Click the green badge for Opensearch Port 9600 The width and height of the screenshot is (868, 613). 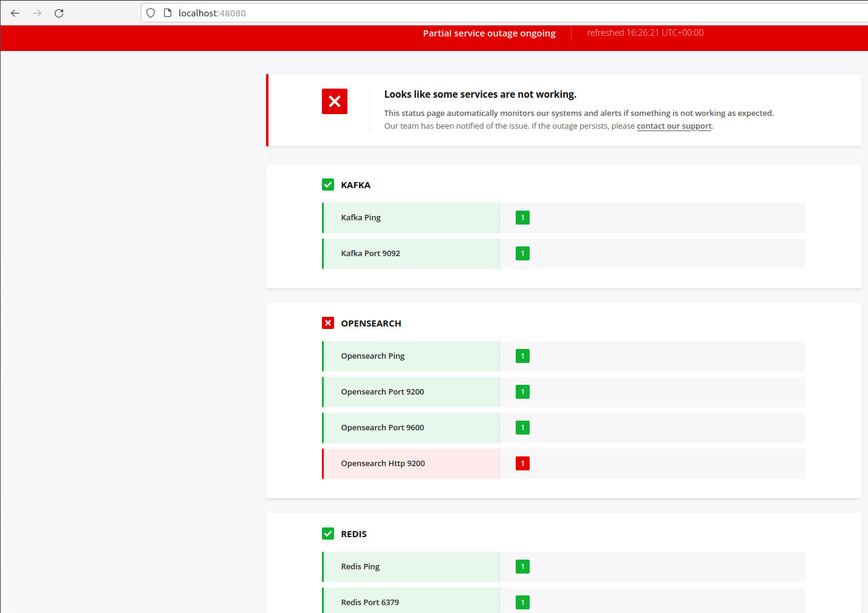pos(522,428)
